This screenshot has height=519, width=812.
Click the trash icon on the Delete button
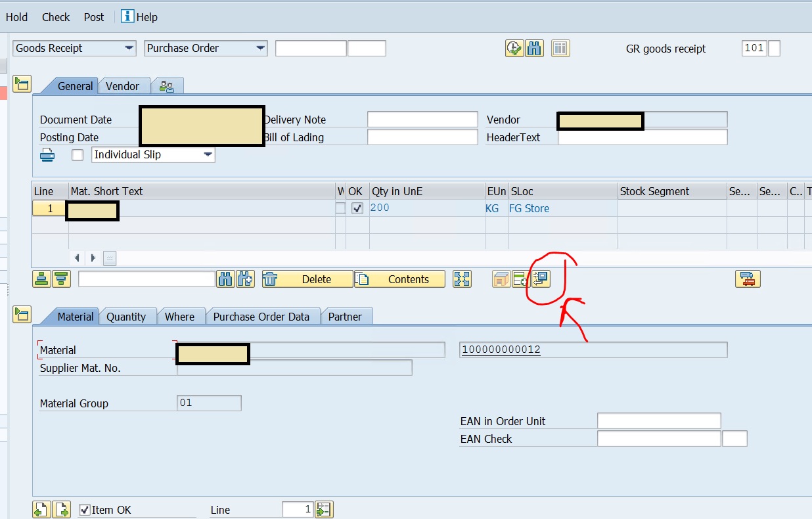tap(270, 279)
